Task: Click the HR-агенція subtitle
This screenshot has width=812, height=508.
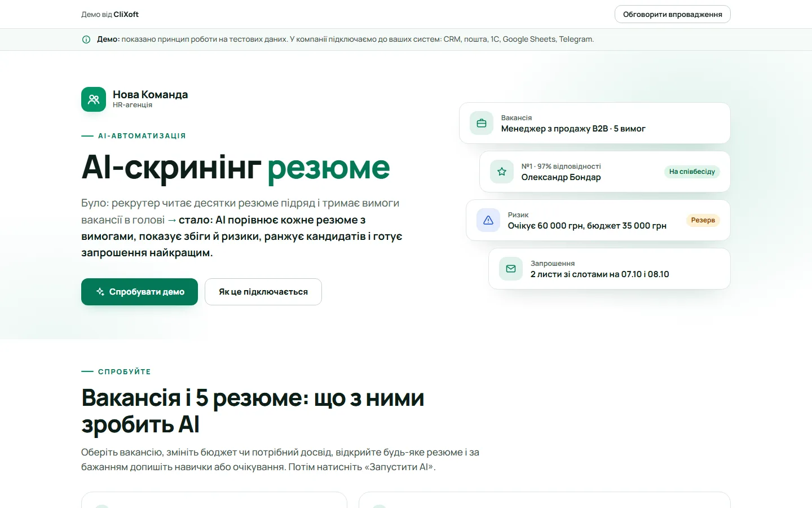Action: (x=133, y=105)
